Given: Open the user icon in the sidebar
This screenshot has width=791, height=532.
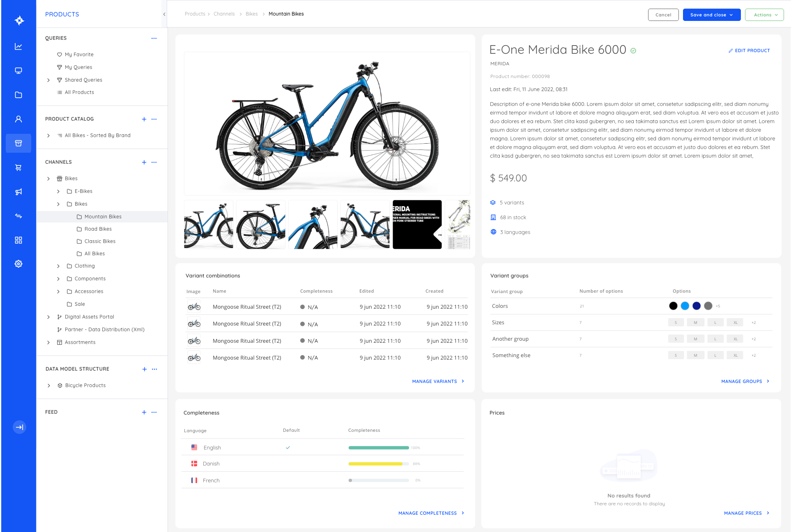Looking at the screenshot, I should [18, 119].
